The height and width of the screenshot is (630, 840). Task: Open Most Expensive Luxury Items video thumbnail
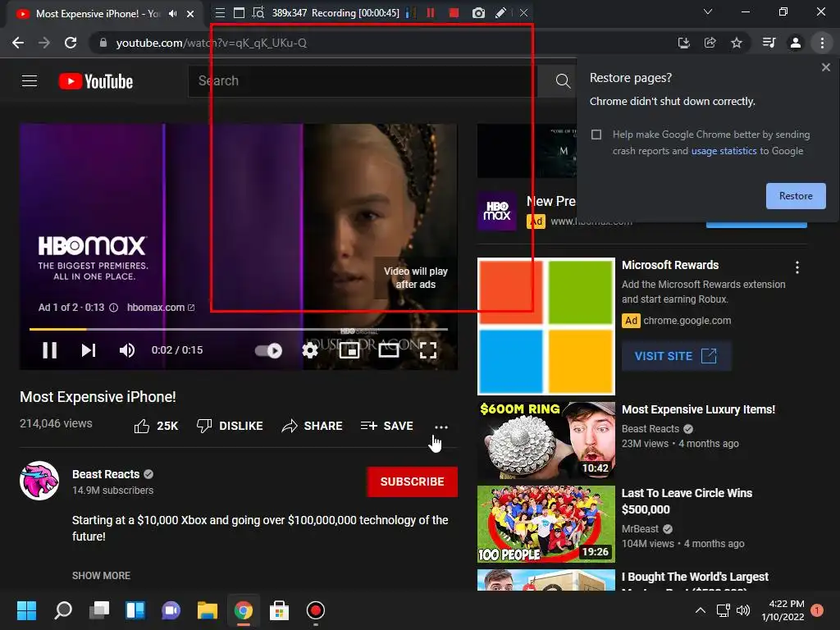pyautogui.click(x=546, y=441)
